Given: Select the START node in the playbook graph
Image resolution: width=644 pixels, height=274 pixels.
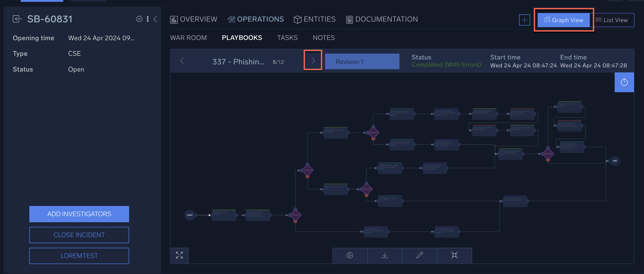Looking at the screenshot, I should coord(190,215).
